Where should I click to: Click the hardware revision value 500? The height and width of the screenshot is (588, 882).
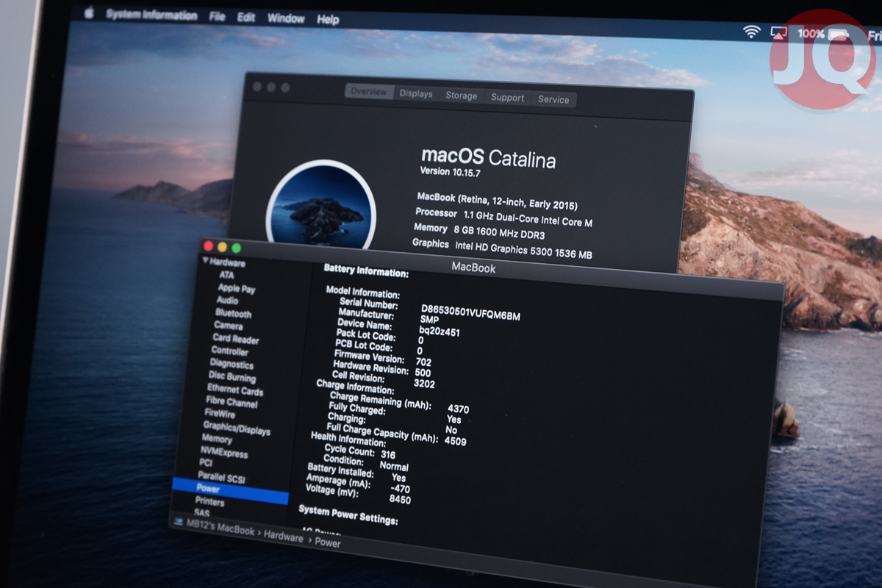(423, 373)
